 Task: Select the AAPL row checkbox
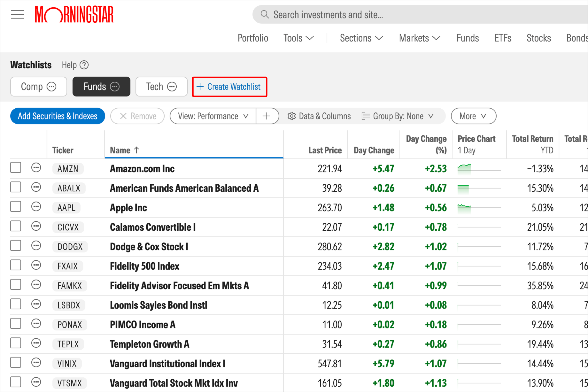click(x=16, y=207)
